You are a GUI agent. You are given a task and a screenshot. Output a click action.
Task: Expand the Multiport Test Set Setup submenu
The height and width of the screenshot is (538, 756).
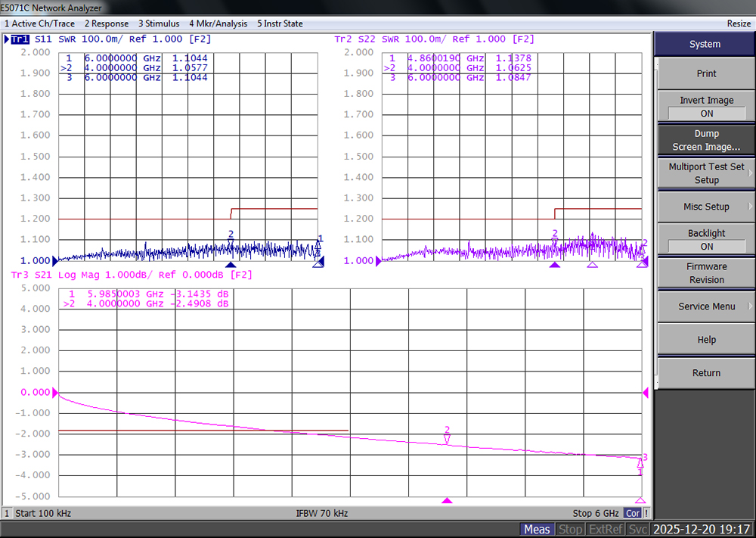[706, 173]
